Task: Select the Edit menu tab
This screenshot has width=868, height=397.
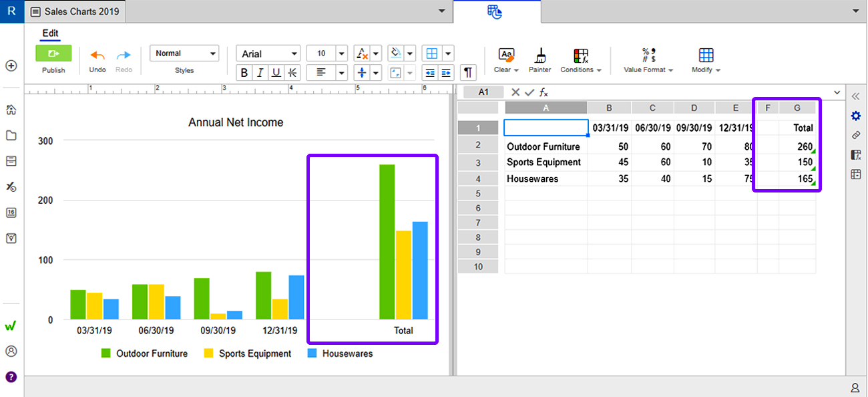Action: (x=50, y=33)
